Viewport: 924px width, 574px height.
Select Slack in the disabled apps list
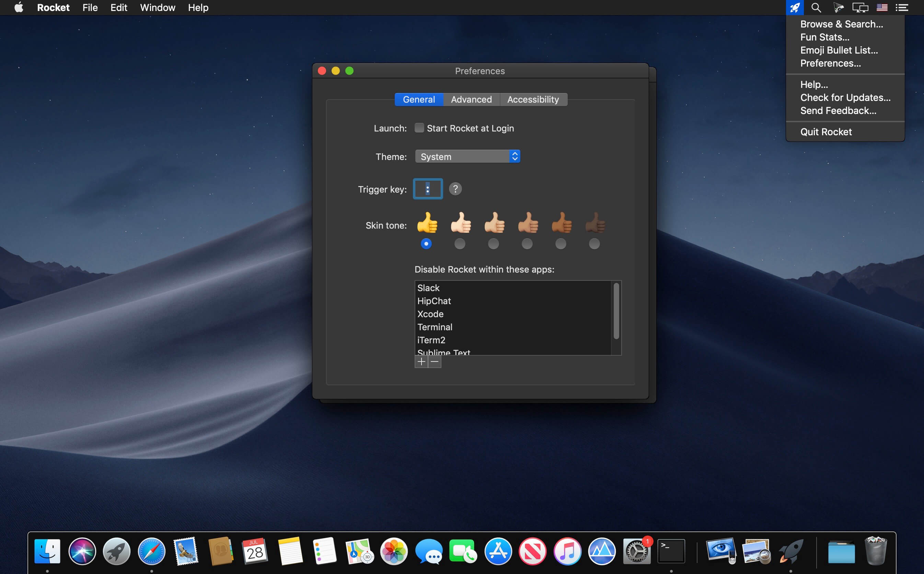513,288
